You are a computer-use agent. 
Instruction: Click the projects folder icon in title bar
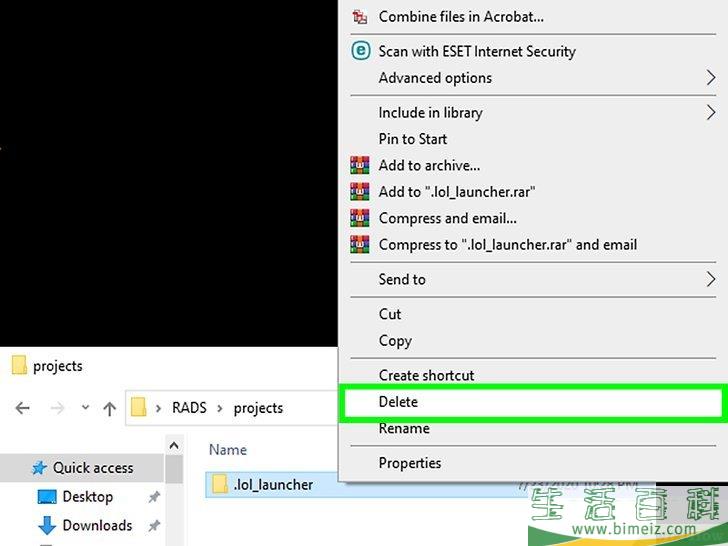(x=19, y=365)
